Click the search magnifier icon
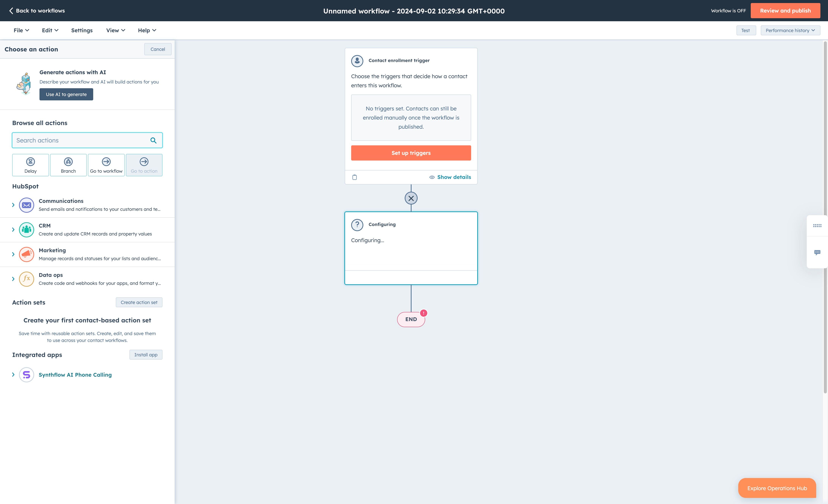828x504 pixels. tap(153, 140)
